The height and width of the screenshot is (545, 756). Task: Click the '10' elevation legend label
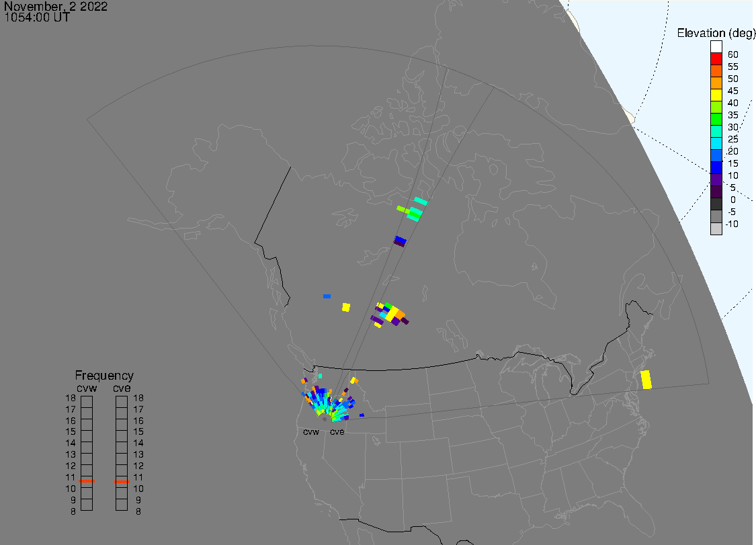[733, 175]
